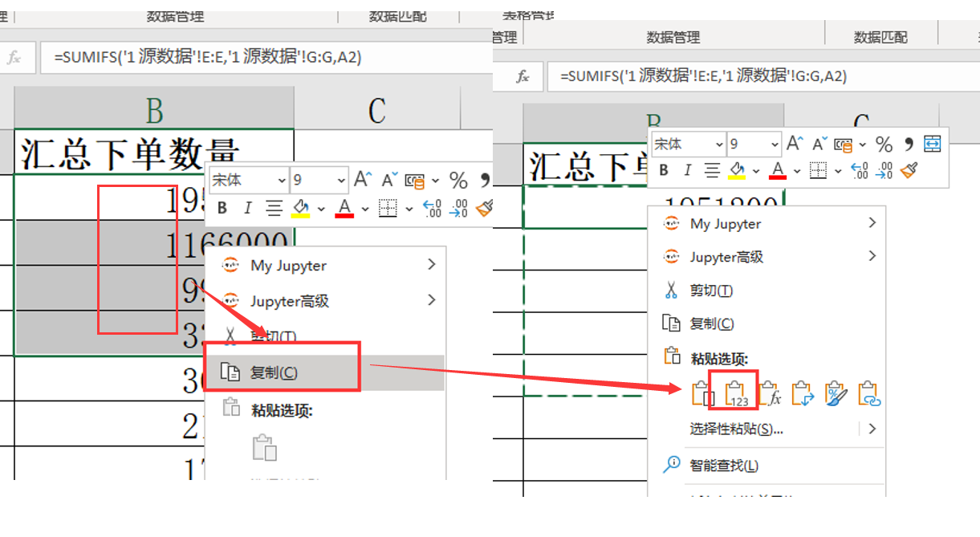Click the left window's SUMIFS formula bar
The width and height of the screenshot is (980, 537).
click(x=266, y=57)
